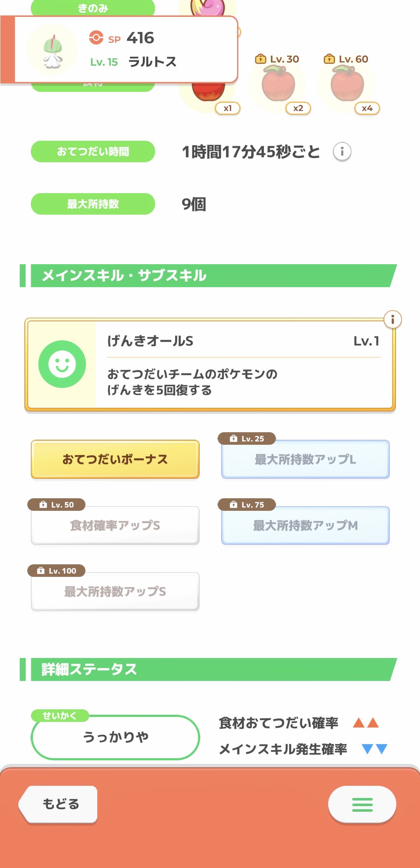420x868 pixels.
Task: Tap the うっかりや nature box
Action: tap(115, 737)
